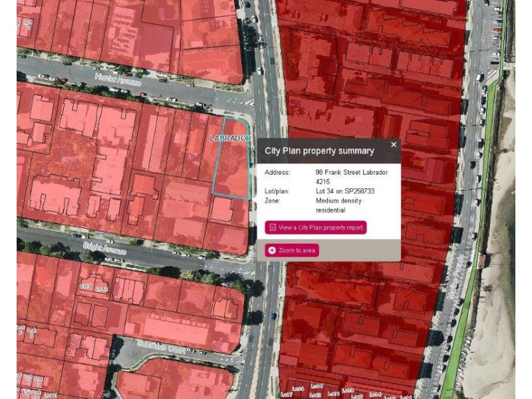The width and height of the screenshot is (532, 399).
Task: Click the popup title City Plan property summary
Action: click(319, 151)
